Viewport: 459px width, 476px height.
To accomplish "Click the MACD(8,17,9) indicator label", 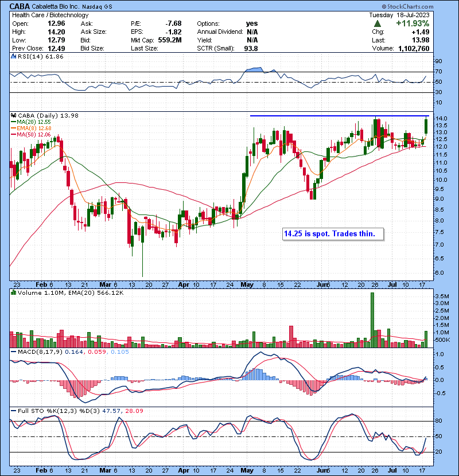I will point(40,352).
